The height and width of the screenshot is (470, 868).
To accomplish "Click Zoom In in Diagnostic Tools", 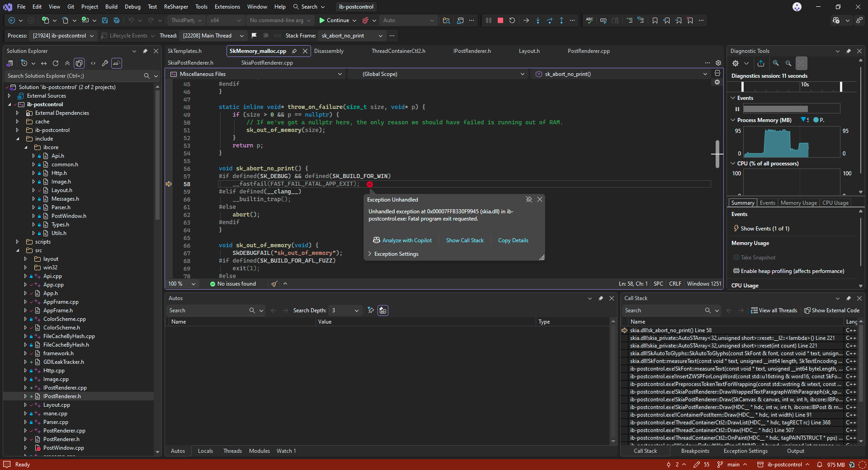I will pyautogui.click(x=776, y=63).
